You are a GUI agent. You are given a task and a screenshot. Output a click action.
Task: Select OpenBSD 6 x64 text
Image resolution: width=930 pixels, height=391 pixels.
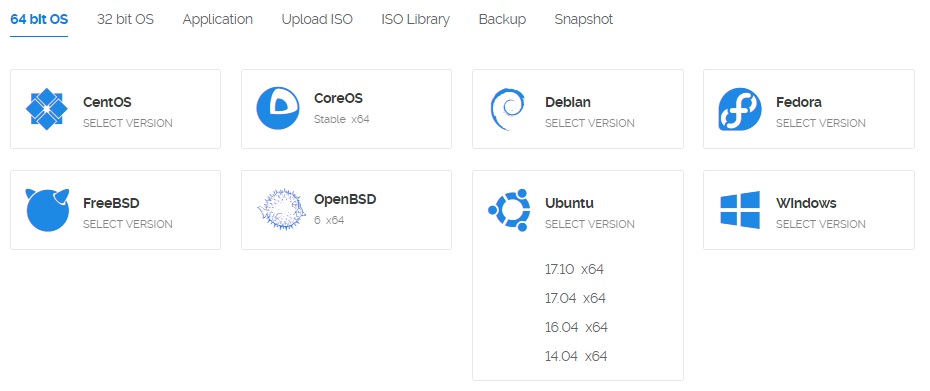(x=329, y=220)
